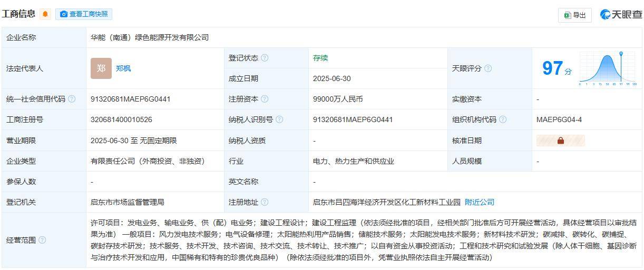The image size is (644, 270).
Task: Click the 人员规模 label cell
Action: 490,161
